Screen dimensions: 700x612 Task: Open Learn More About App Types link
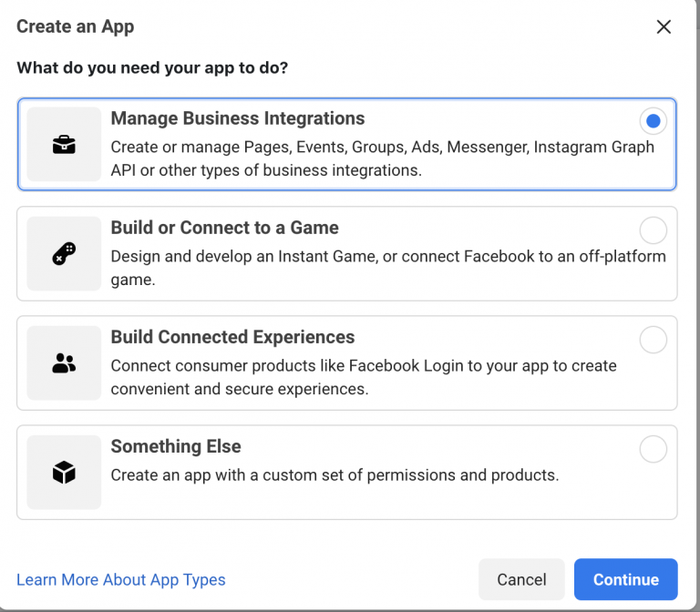click(121, 579)
